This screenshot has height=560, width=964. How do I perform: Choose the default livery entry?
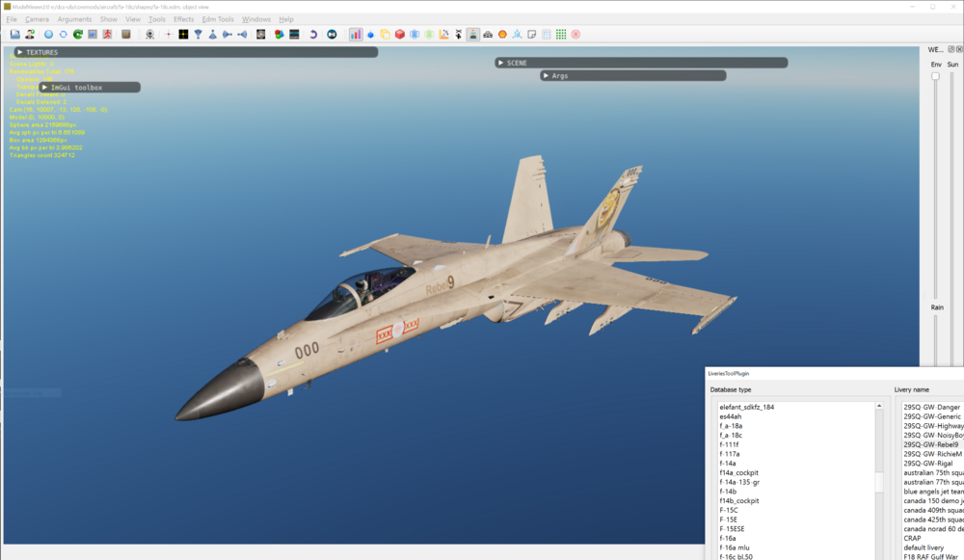tap(924, 547)
